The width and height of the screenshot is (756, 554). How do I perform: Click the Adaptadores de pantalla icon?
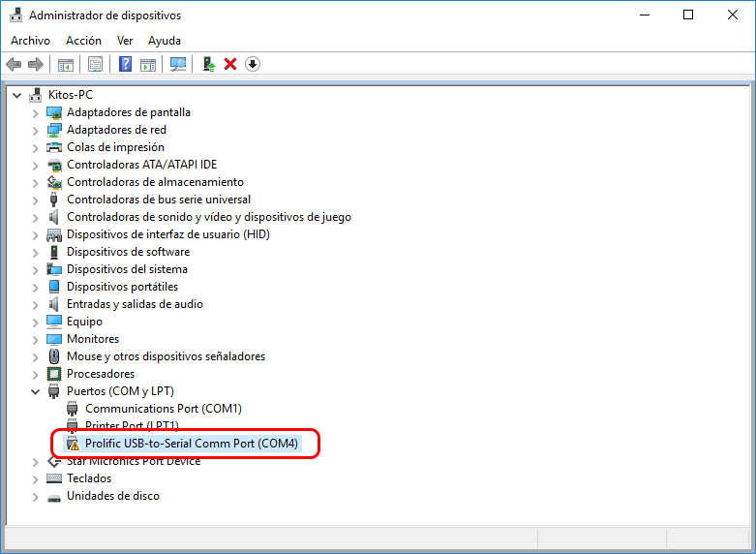[x=54, y=112]
